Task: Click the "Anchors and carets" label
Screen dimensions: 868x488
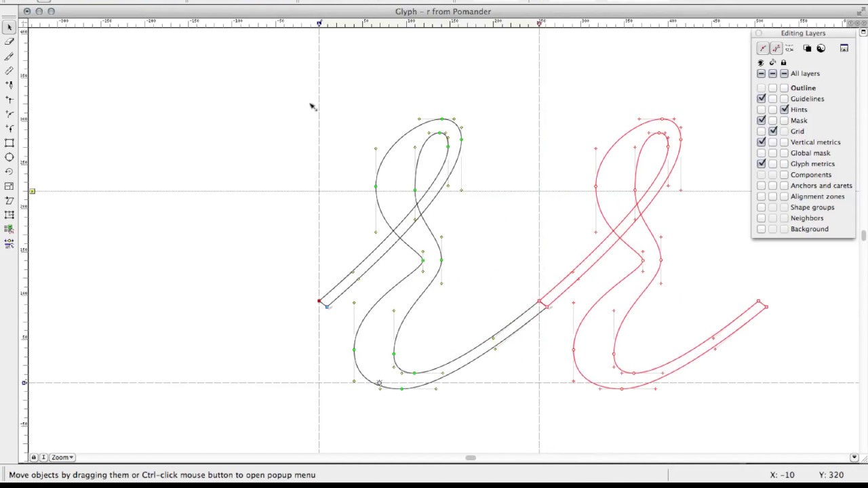Action: click(821, 186)
